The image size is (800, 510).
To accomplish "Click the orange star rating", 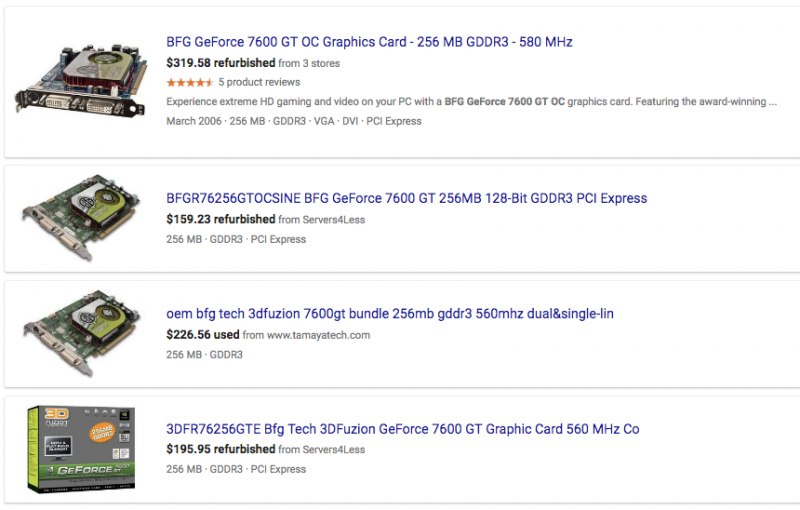I will (x=190, y=82).
